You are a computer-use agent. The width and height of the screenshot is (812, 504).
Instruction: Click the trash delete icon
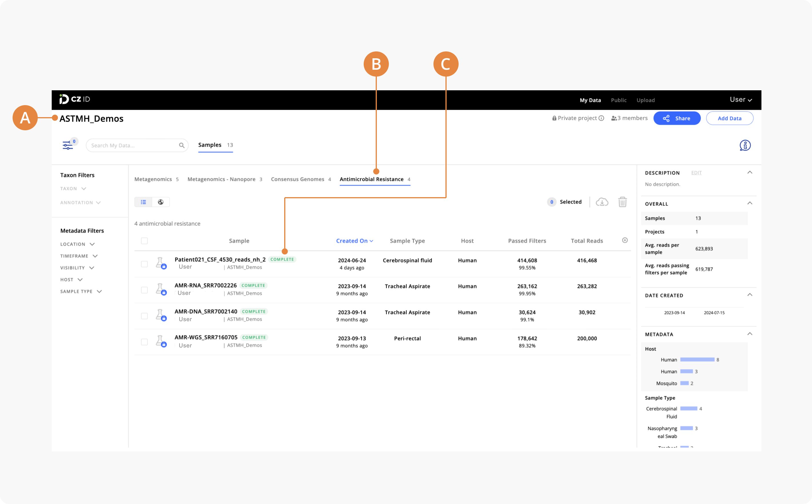click(623, 202)
